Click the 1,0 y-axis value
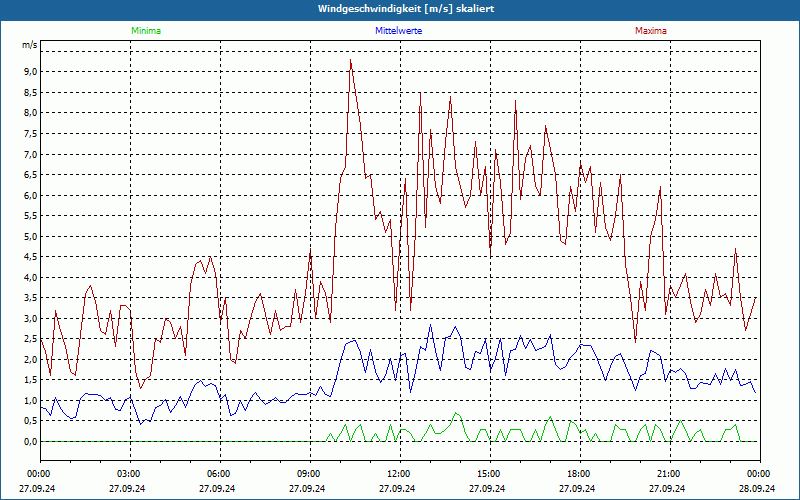Image resolution: width=800 pixels, height=500 pixels. pos(31,401)
